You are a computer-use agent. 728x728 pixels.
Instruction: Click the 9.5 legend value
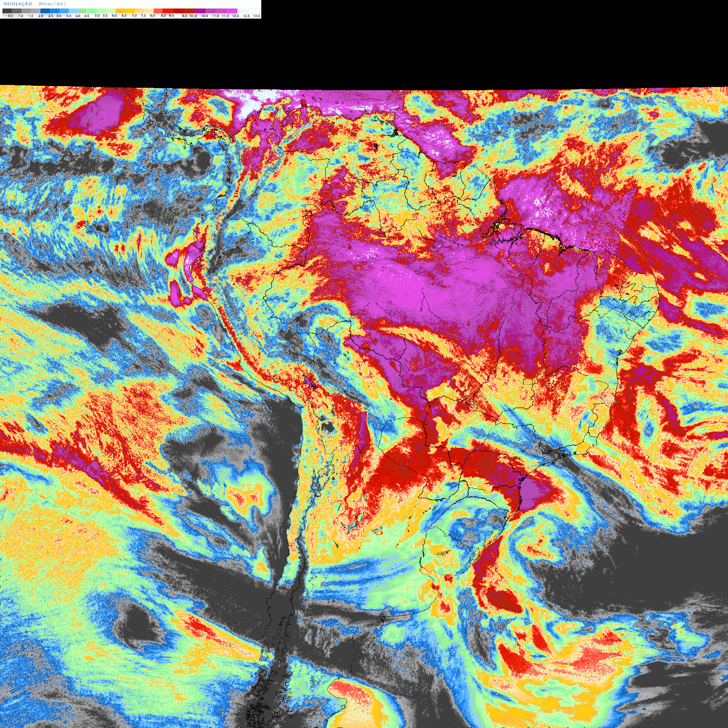click(x=184, y=16)
